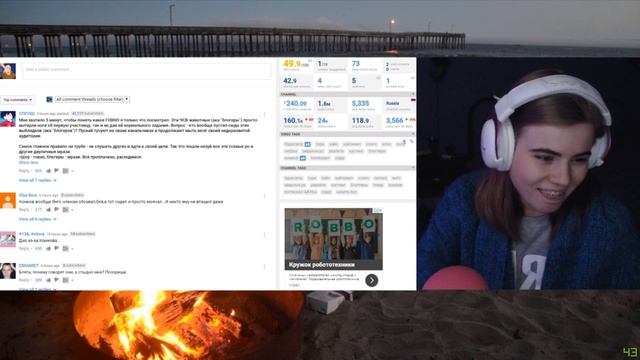
Task: Click the 160.1k views stat
Action: 293,121
